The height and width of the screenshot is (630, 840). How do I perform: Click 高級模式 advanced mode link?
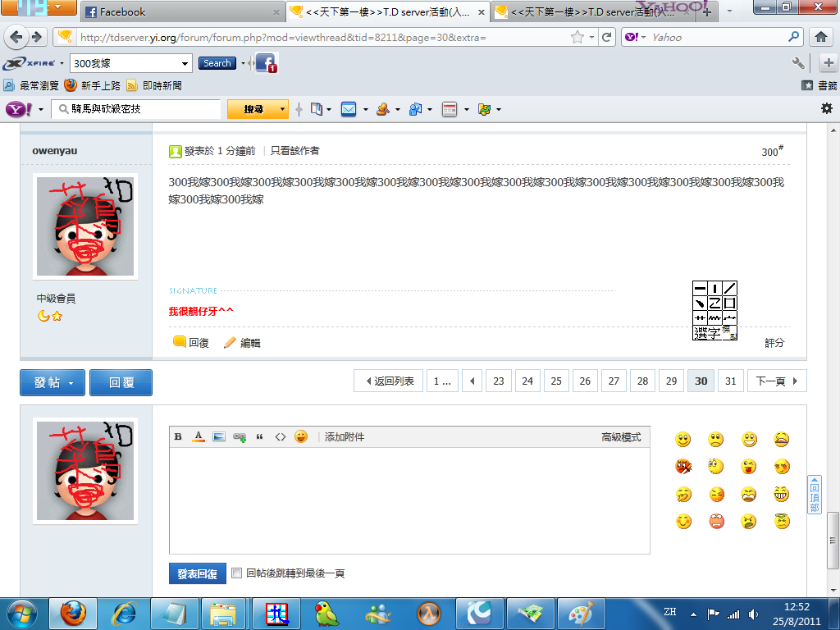[621, 437]
